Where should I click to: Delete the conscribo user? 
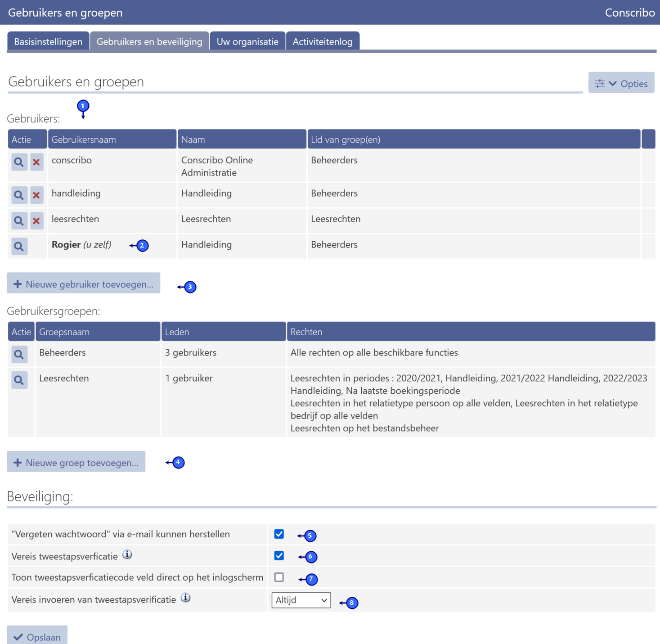click(x=37, y=162)
